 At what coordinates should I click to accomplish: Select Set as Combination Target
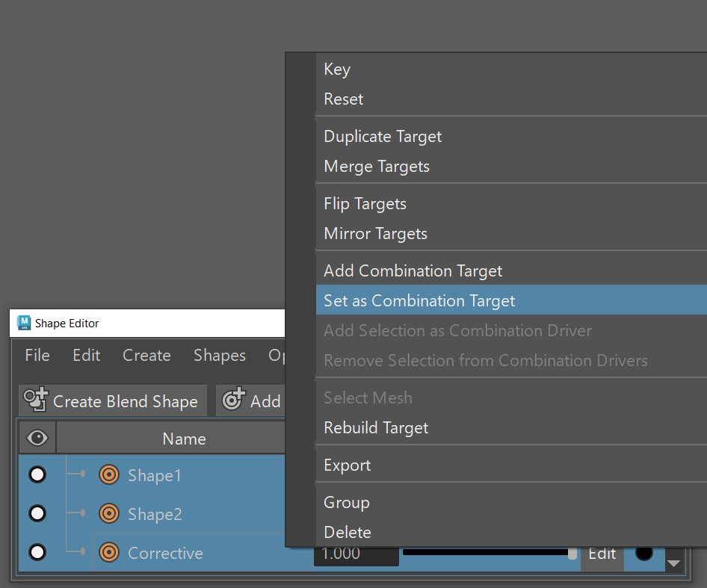tap(511, 300)
